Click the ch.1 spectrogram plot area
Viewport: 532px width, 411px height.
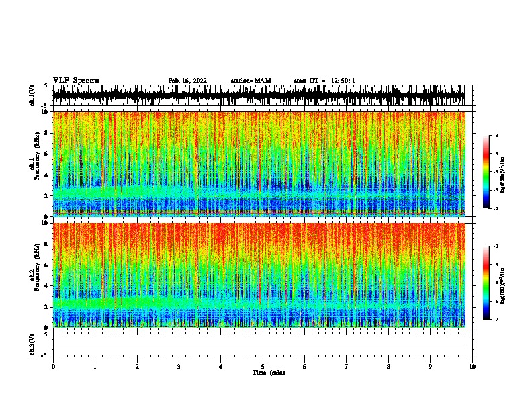click(x=259, y=164)
